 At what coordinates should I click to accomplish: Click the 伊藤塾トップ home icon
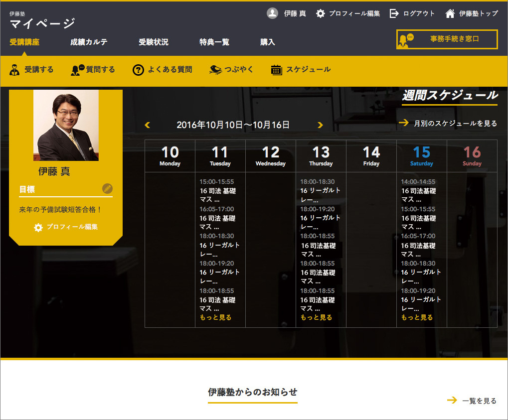[450, 13]
